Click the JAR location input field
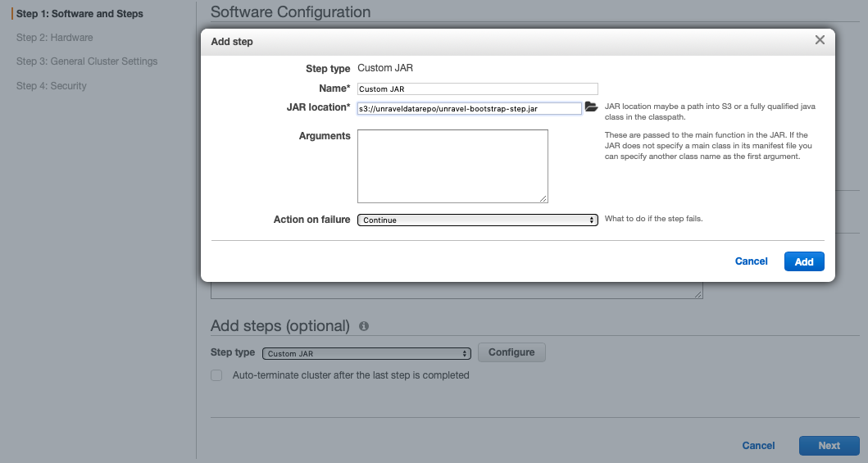This screenshot has width=868, height=463. coord(470,108)
